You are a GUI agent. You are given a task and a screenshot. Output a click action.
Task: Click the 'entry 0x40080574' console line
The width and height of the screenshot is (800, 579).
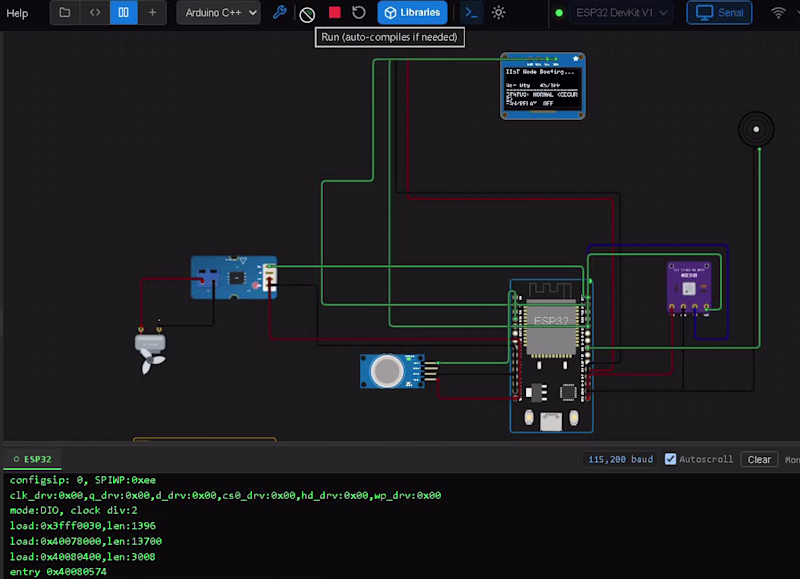click(x=58, y=572)
